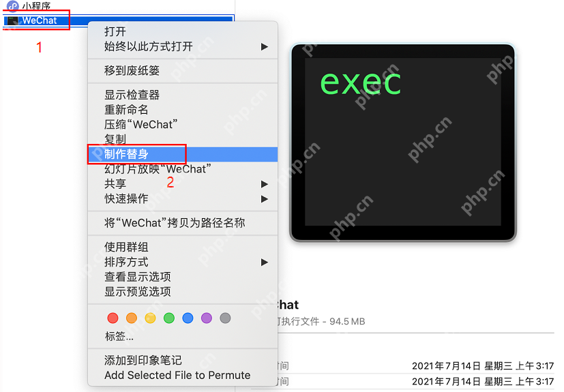Apply the green tag color
564x392 pixels.
tap(169, 318)
